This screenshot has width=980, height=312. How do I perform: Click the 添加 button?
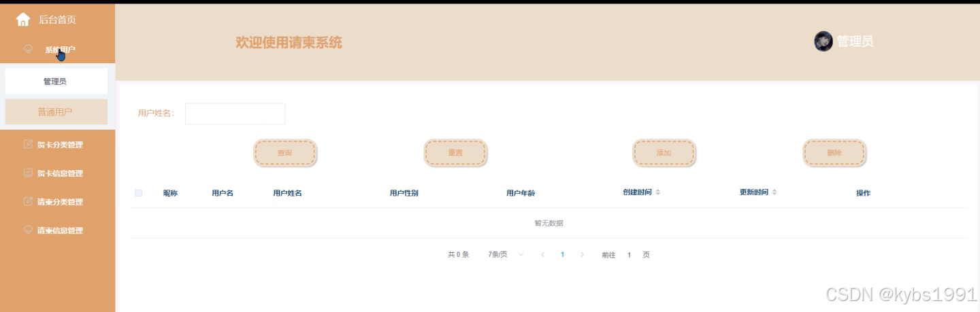point(664,153)
